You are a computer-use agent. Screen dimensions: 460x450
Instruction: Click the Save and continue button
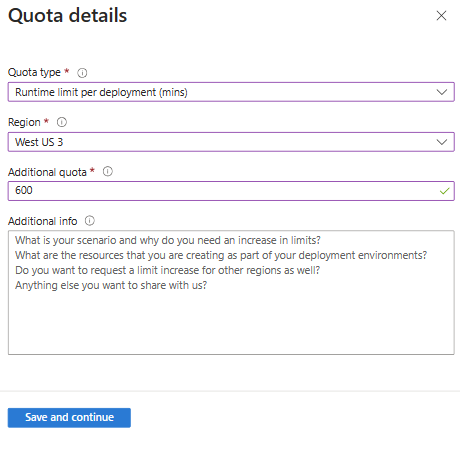pos(69,418)
